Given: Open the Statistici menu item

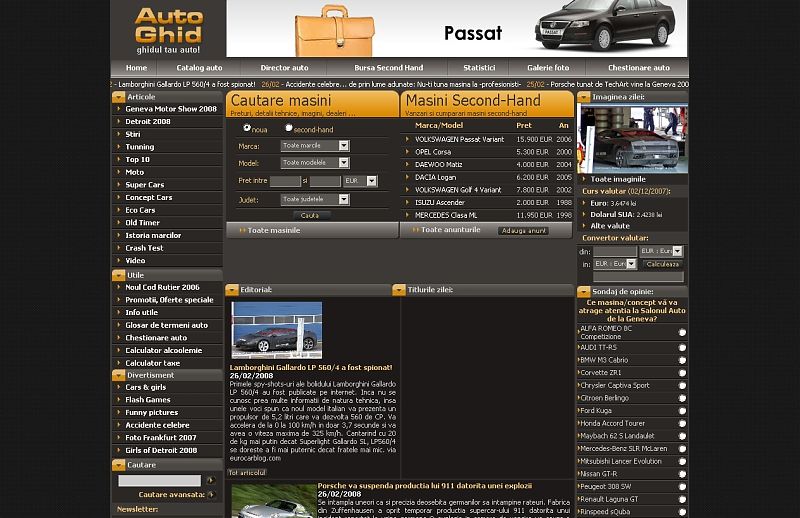Looking at the screenshot, I should pyautogui.click(x=479, y=68).
